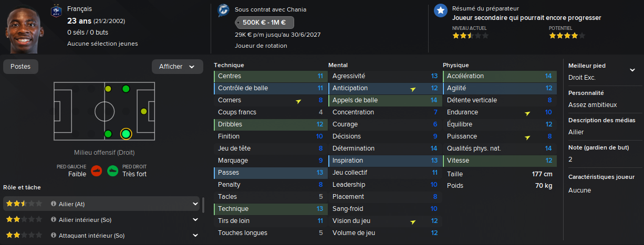
Task: Click the yellow arrow next to Anticipation
Action: coord(413,89)
